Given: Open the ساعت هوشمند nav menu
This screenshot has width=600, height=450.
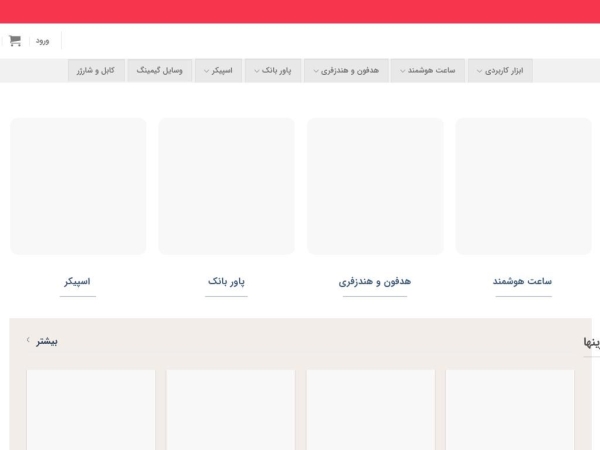Looking at the screenshot, I should [428, 70].
